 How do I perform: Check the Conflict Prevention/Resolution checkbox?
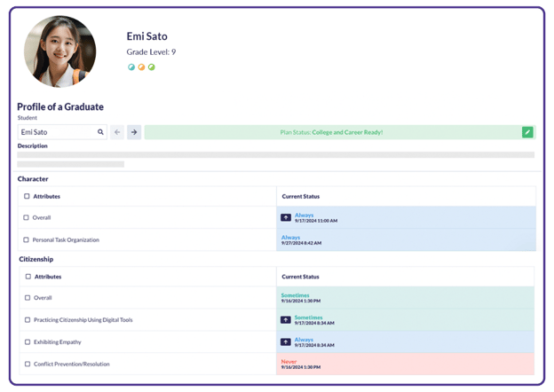pyautogui.click(x=28, y=364)
